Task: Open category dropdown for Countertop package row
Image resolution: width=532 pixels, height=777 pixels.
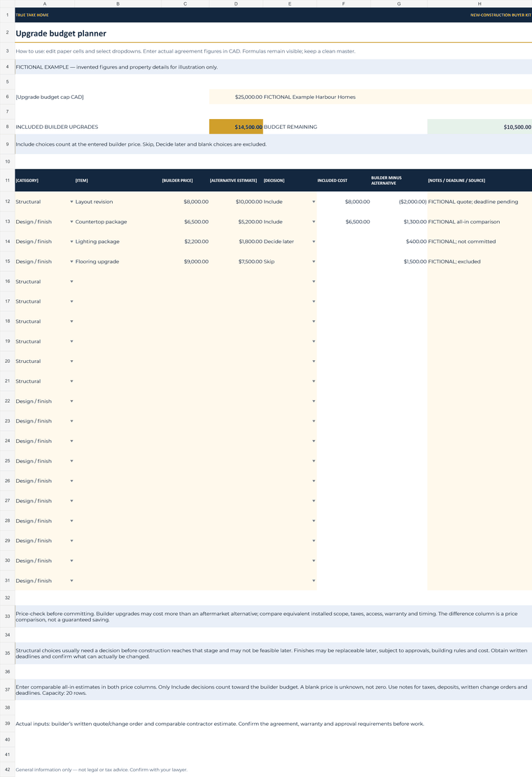Action: [71, 221]
